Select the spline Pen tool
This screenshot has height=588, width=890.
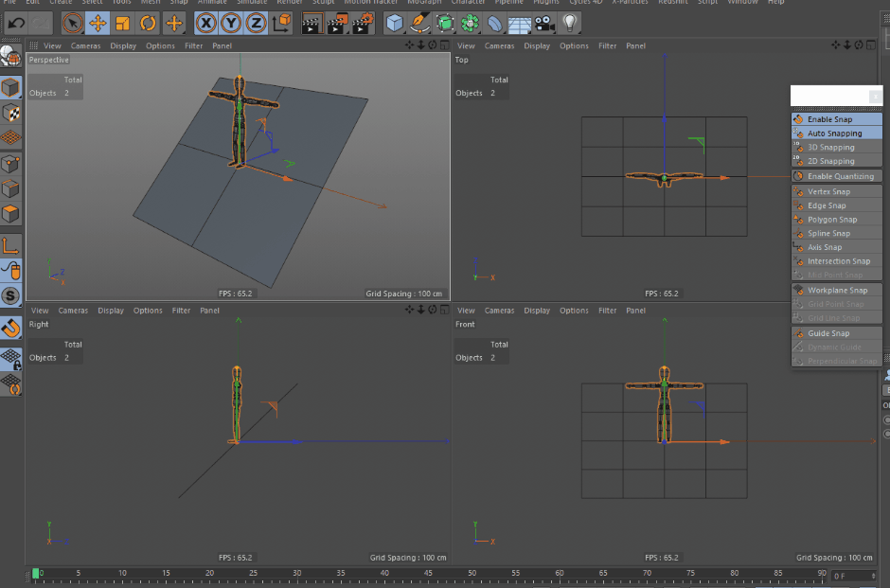(419, 24)
